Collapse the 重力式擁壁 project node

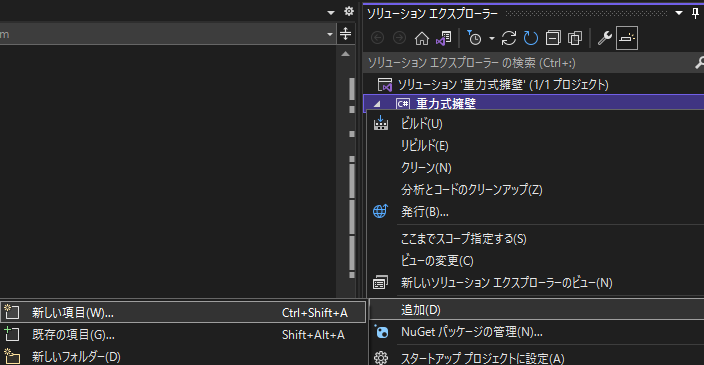[x=377, y=104]
